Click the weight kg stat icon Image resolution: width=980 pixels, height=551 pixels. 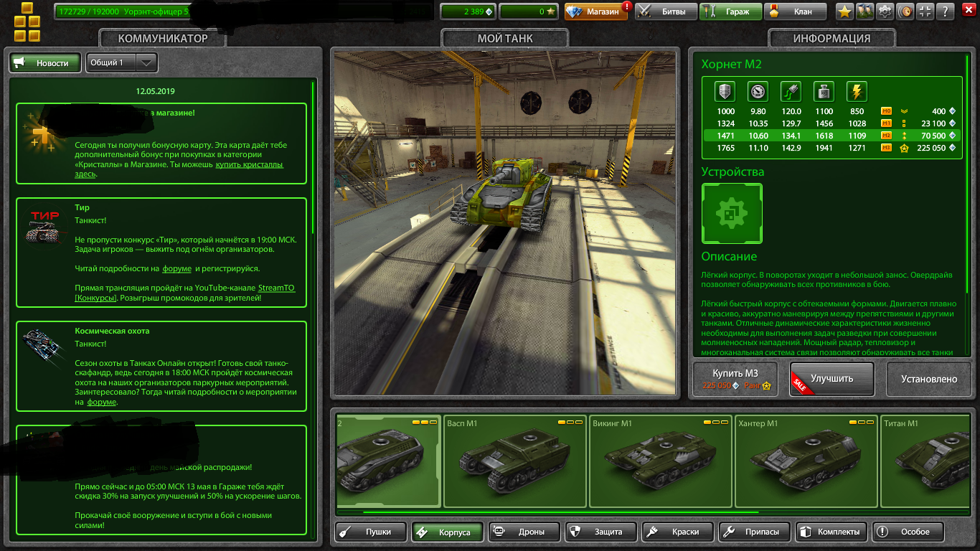point(824,92)
